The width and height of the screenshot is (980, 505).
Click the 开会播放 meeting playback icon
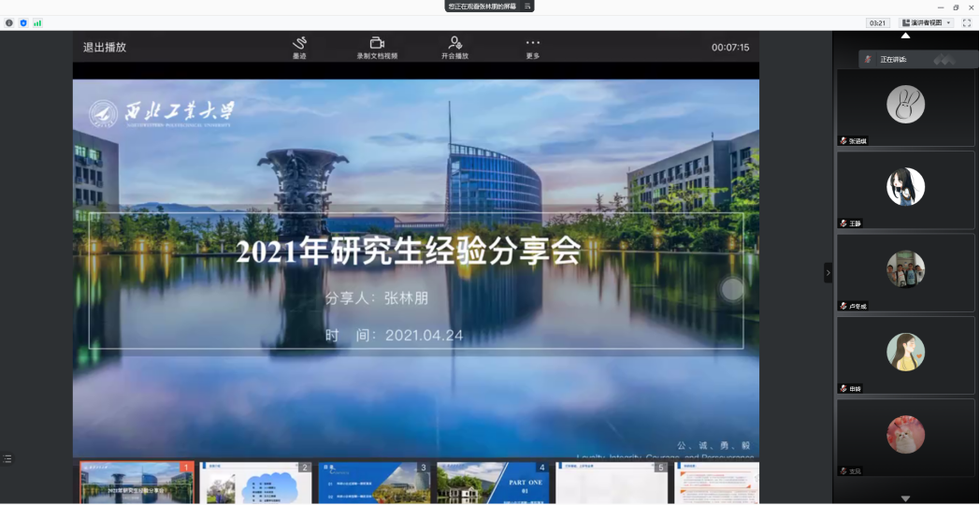click(x=454, y=44)
